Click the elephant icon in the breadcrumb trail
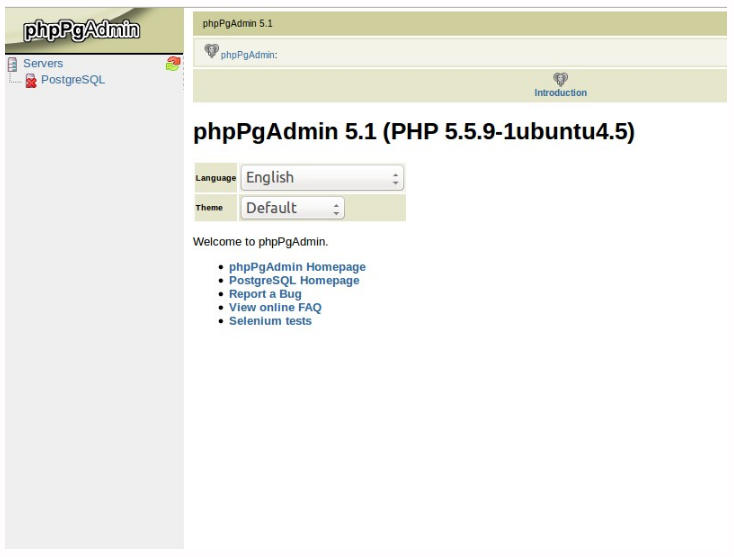 (x=212, y=51)
